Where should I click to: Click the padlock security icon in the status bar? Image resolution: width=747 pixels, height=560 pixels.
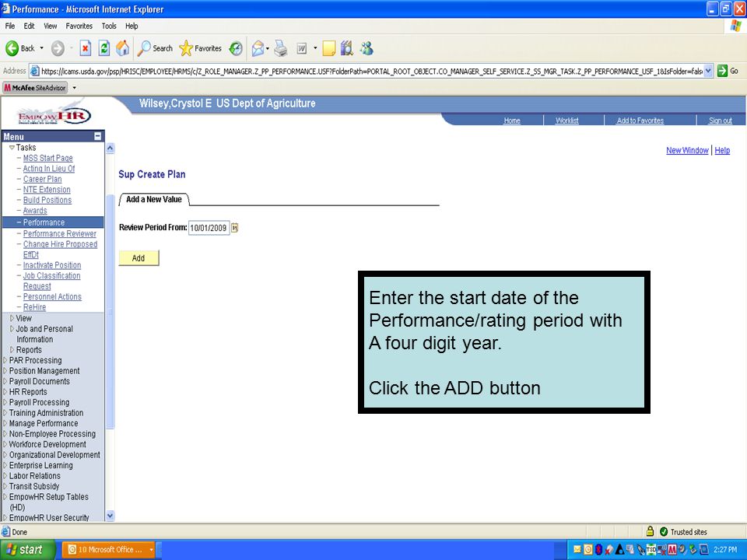[x=650, y=531]
